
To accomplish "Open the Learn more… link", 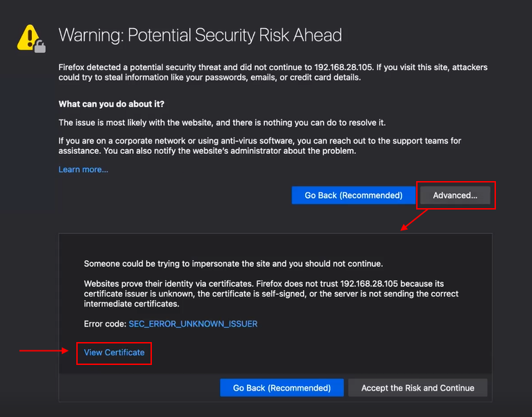I will tap(83, 169).
